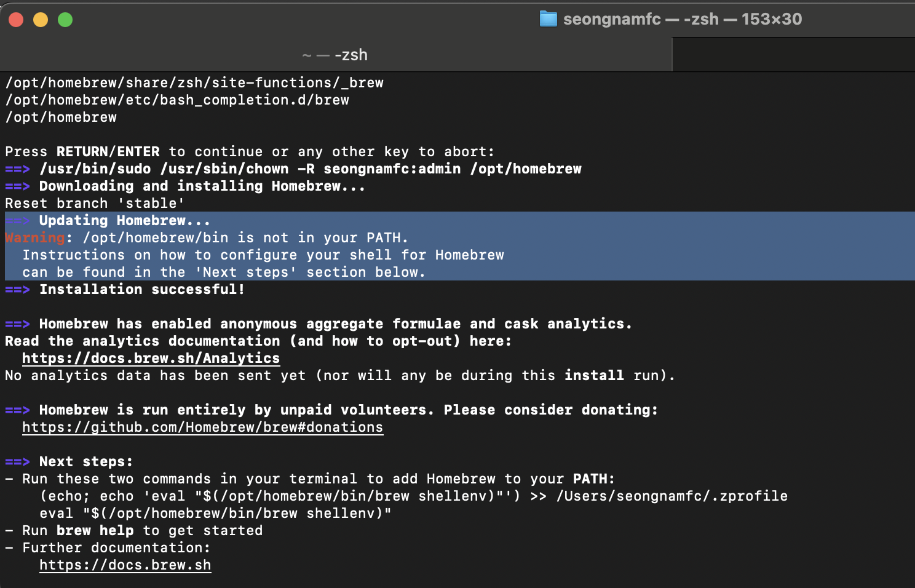Click the '/usr/bin/sudo /usr/sbin/chown' command line
This screenshot has height=588, width=915.
click(293, 169)
